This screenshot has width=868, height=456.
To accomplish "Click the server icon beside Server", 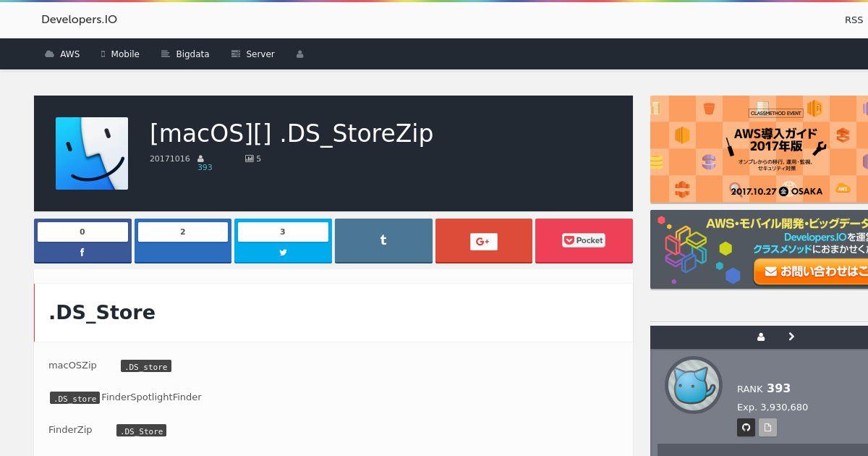I will (x=235, y=54).
